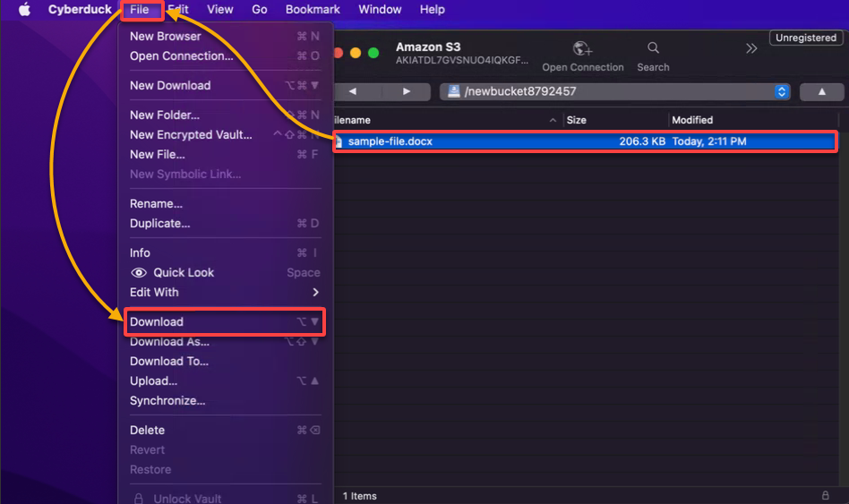Open the Apple menu
Viewport: 849px width, 504px height.
click(x=24, y=9)
